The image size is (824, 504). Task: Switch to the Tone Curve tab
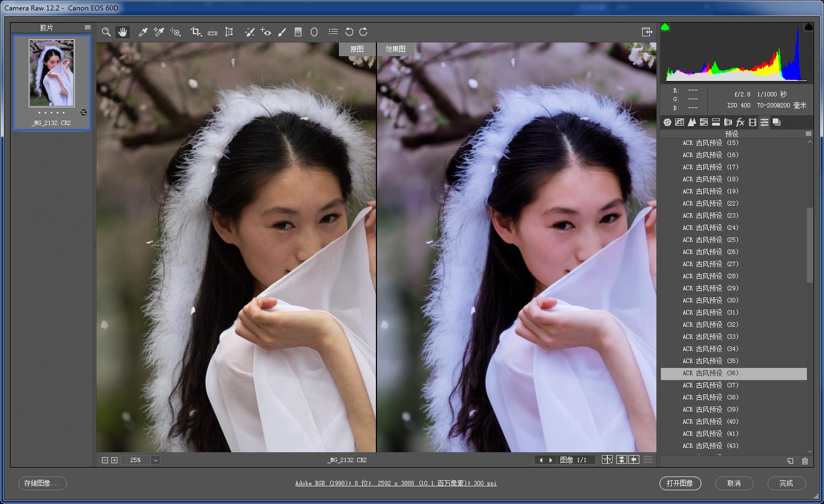pyautogui.click(x=680, y=122)
